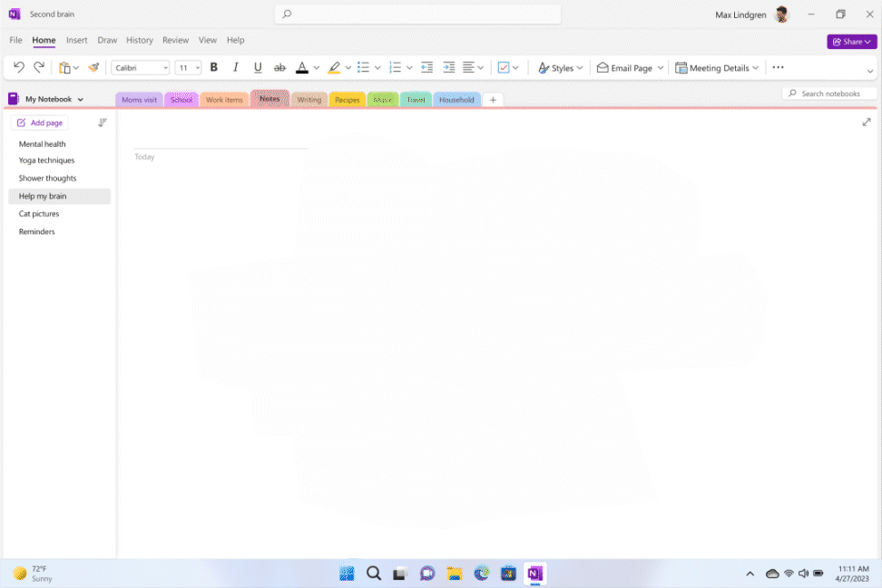882x588 pixels.
Task: Click the Add page button
Action: click(x=40, y=122)
